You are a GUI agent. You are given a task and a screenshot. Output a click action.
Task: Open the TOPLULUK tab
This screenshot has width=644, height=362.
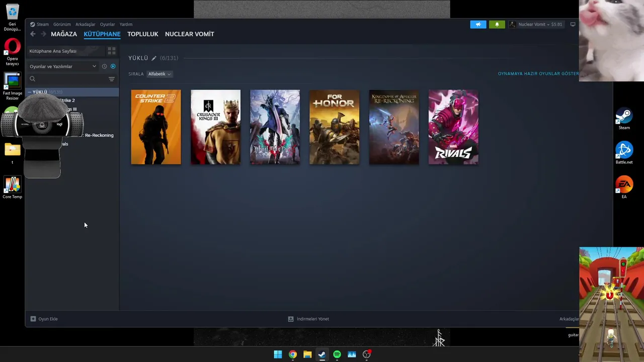pyautogui.click(x=143, y=34)
